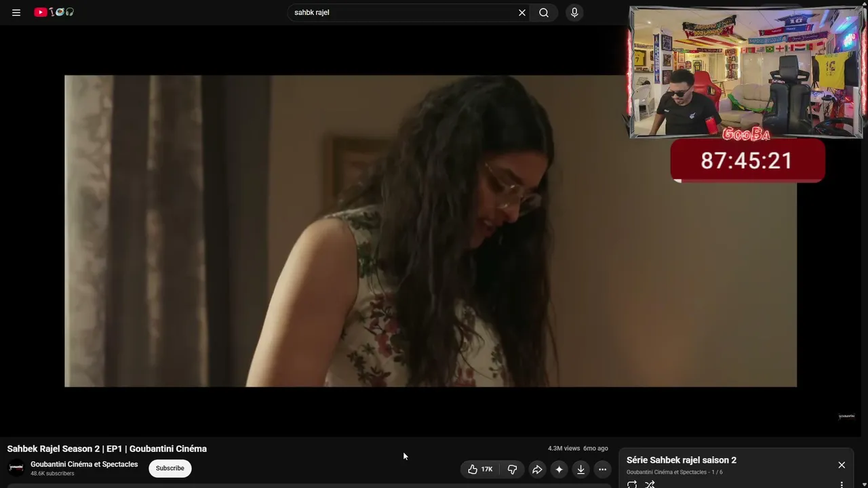Viewport: 868px width, 488px height.
Task: Go to YouTube home via the logo
Action: [x=54, y=12]
